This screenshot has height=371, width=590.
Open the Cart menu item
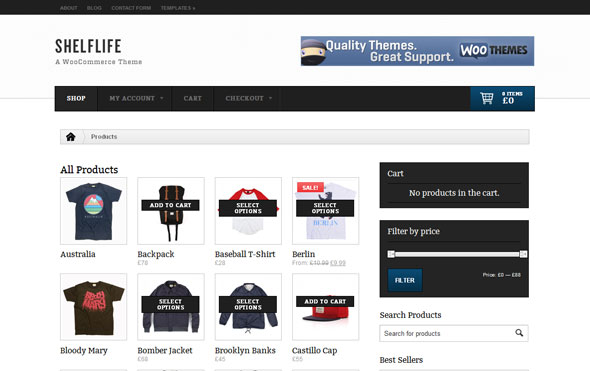193,98
